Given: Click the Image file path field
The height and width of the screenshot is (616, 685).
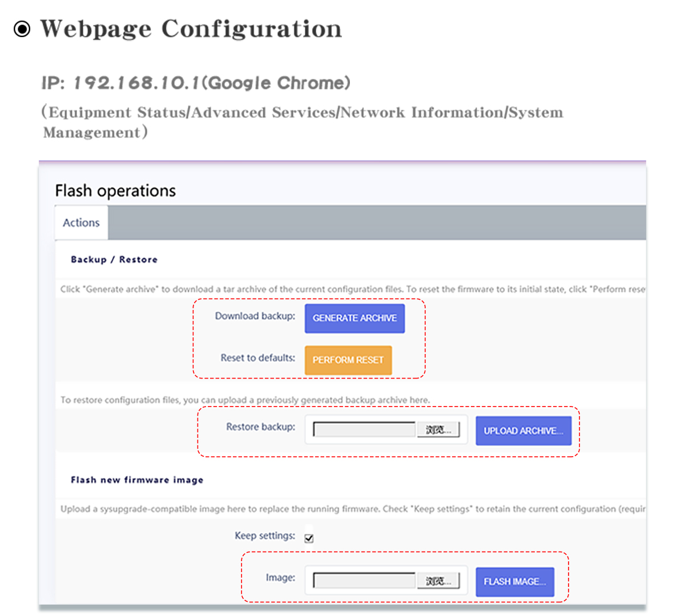Looking at the screenshot, I should (365, 581).
